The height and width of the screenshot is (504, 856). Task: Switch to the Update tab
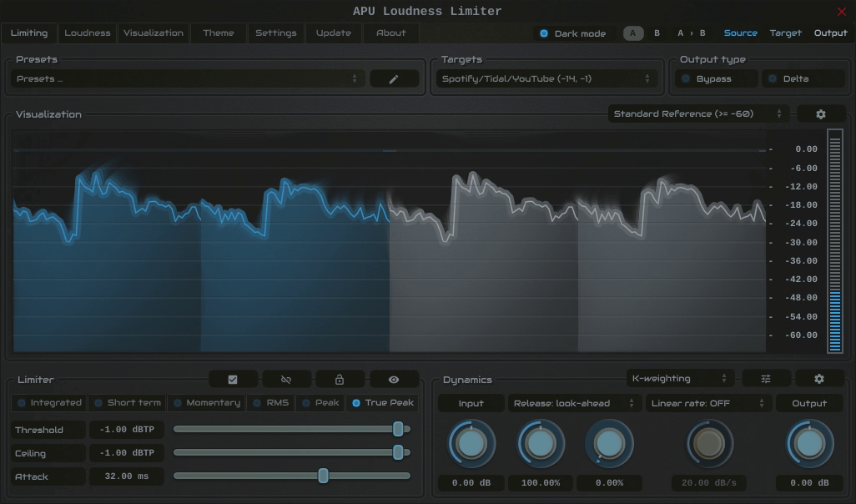[334, 33]
